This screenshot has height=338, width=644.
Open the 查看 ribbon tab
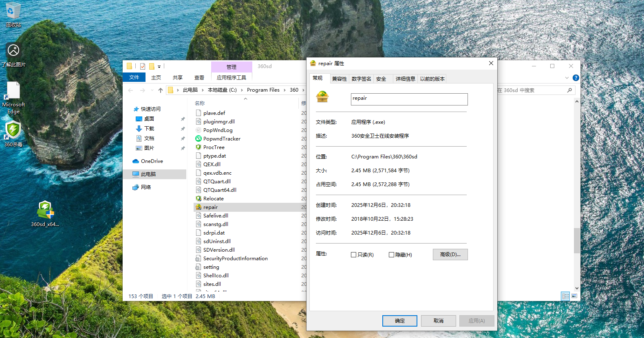199,77
